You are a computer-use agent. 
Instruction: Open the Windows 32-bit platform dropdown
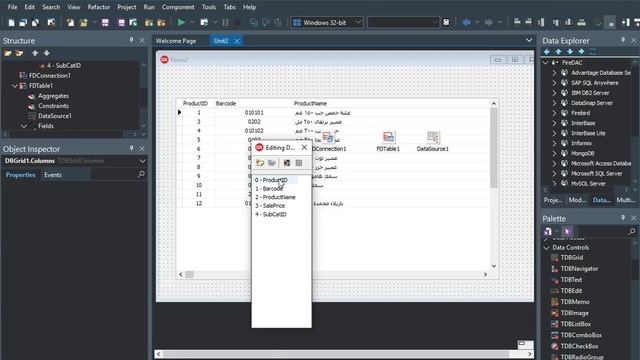click(358, 22)
